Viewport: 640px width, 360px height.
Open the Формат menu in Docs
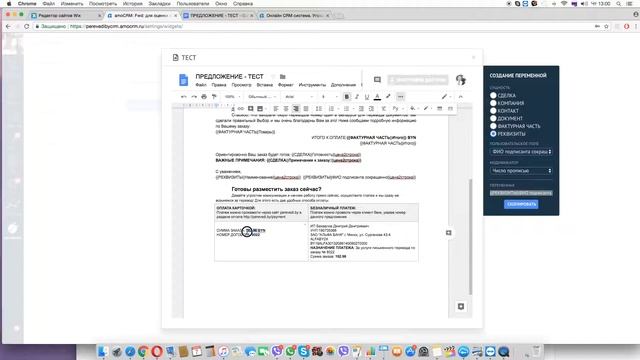286,85
